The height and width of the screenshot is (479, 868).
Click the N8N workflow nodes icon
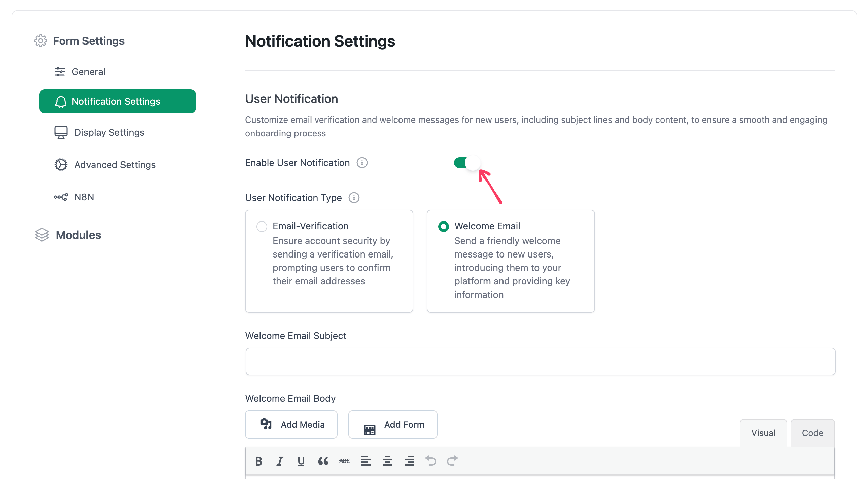coord(61,197)
